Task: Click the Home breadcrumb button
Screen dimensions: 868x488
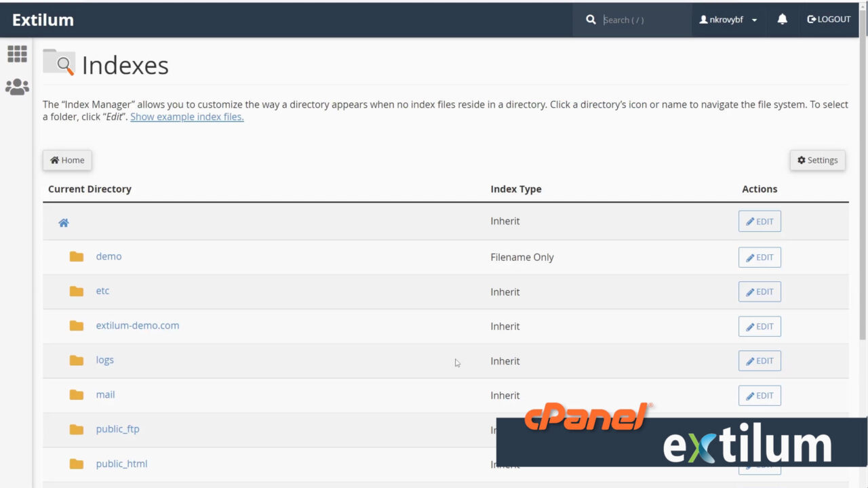Action: pos(66,160)
